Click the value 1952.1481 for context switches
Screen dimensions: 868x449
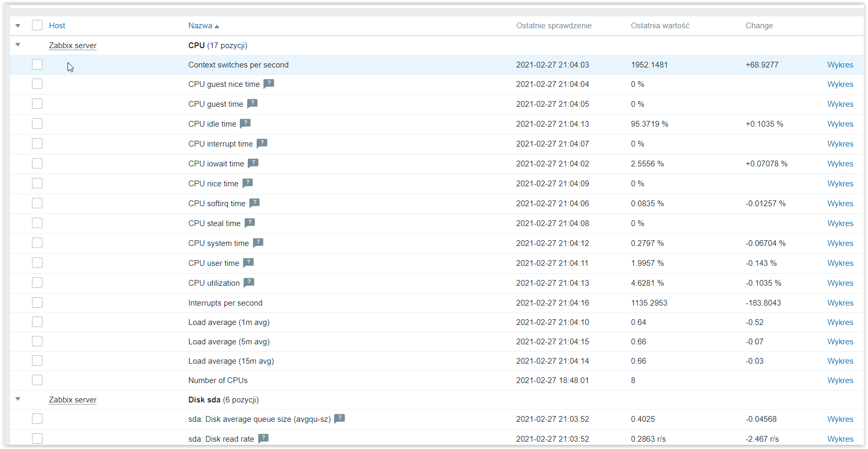point(649,65)
